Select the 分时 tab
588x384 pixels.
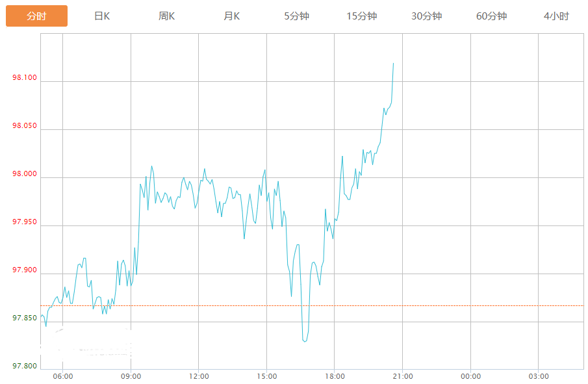[36, 16]
